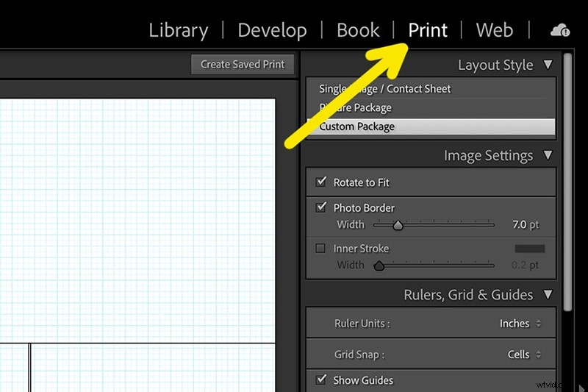Collapse the Layout Style panel
The width and height of the screenshot is (588, 392).
548,65
